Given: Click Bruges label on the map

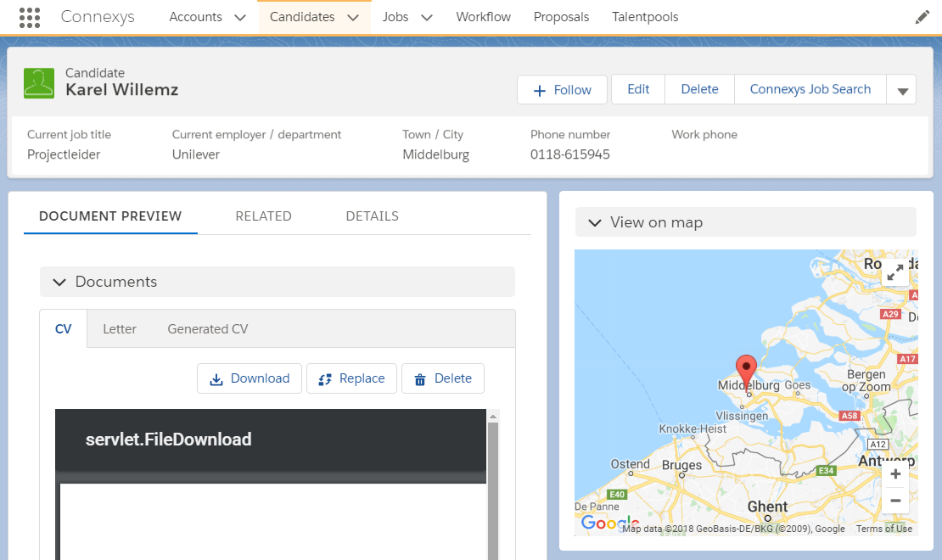Looking at the screenshot, I should pos(681,465).
